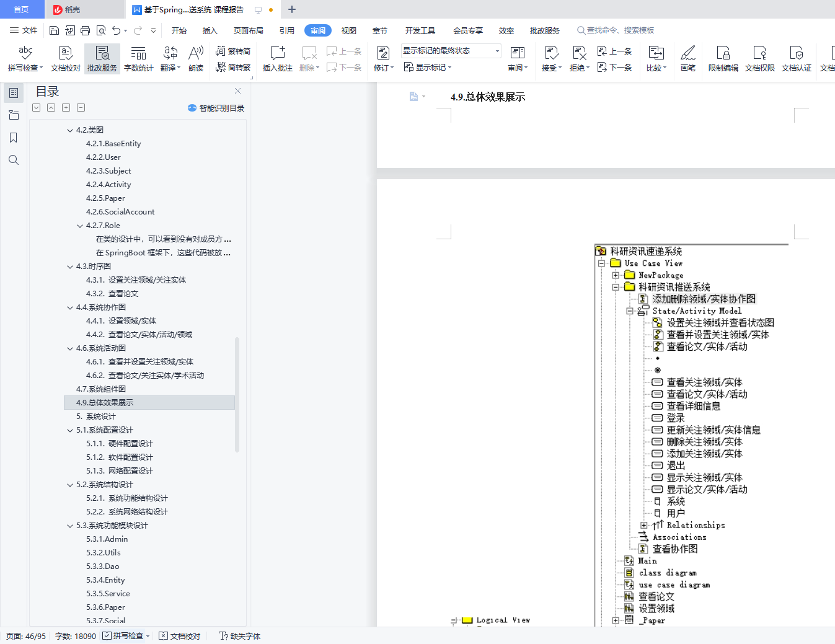
Task: Open the 文件 menu
Action: pos(24,30)
